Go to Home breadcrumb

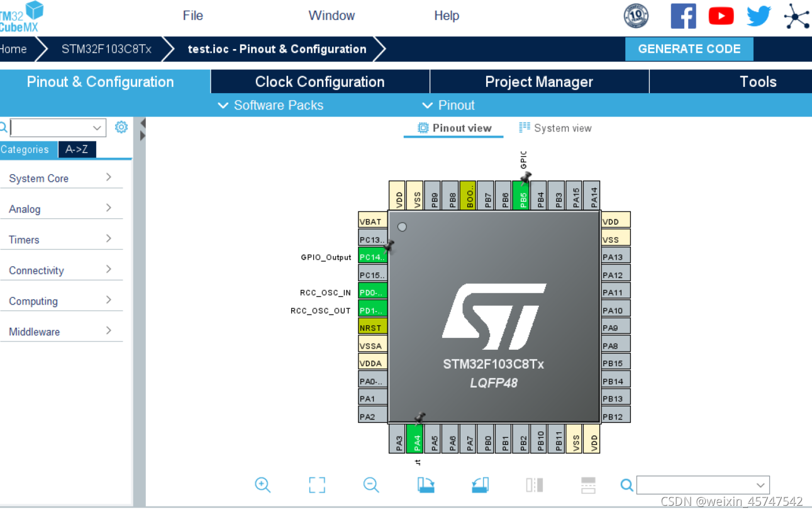(13, 49)
